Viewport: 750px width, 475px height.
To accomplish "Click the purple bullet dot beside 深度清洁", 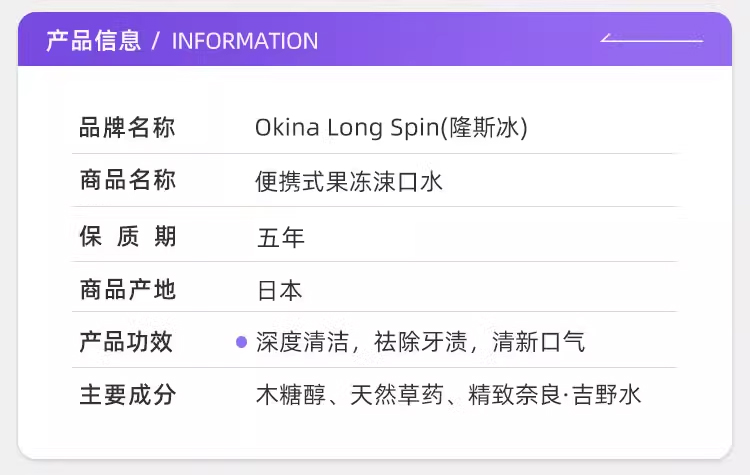I will coord(241,342).
